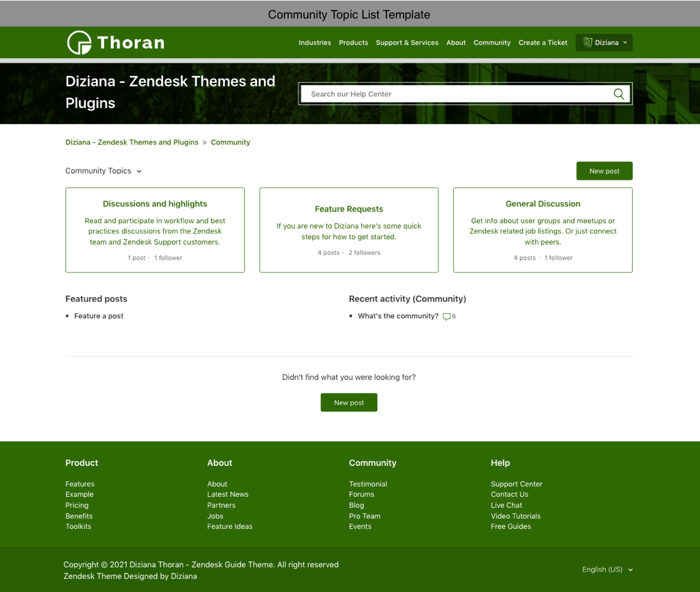
Task: Open the Discussions and highlights topic card
Action: 155,204
